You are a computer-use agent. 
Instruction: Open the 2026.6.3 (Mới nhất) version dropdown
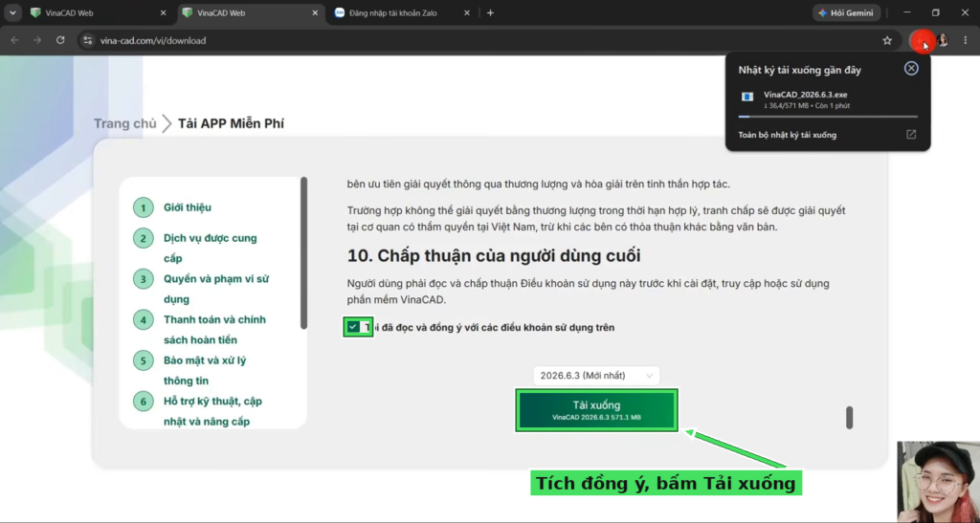596,375
